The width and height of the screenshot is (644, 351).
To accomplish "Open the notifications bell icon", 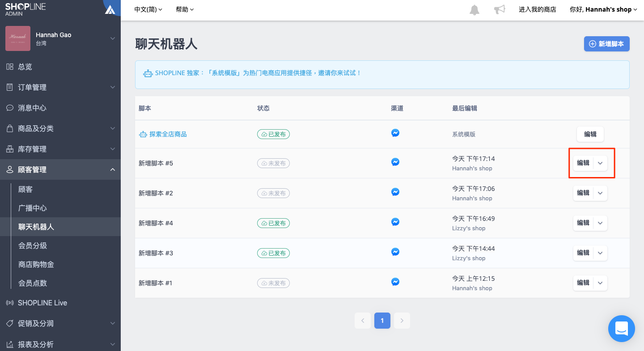I will (475, 9).
